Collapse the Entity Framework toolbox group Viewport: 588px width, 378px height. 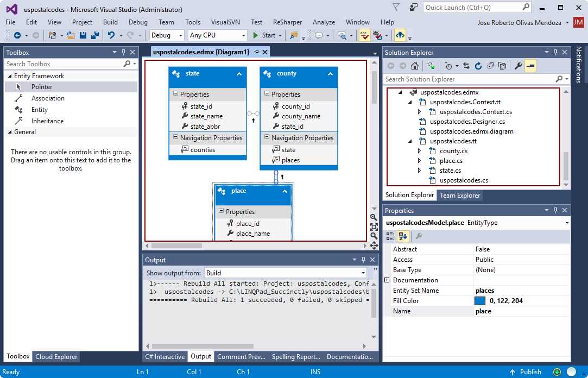[x=10, y=76]
